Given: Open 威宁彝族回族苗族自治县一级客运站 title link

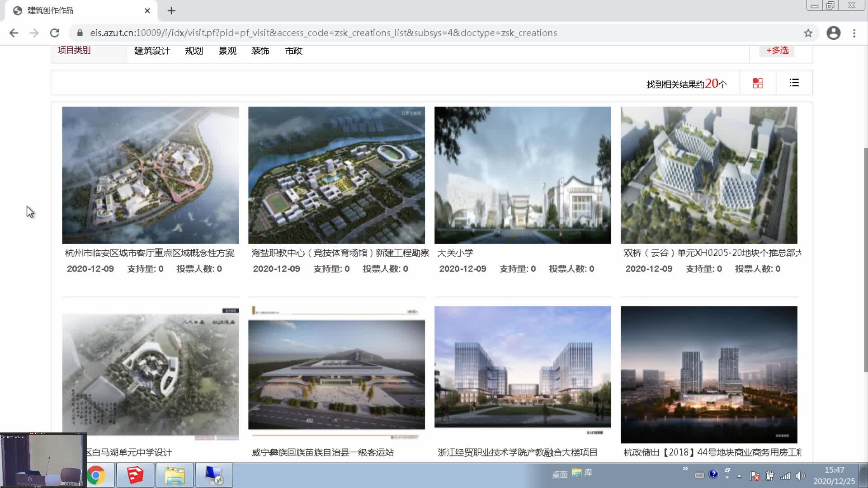Looking at the screenshot, I should point(322,452).
